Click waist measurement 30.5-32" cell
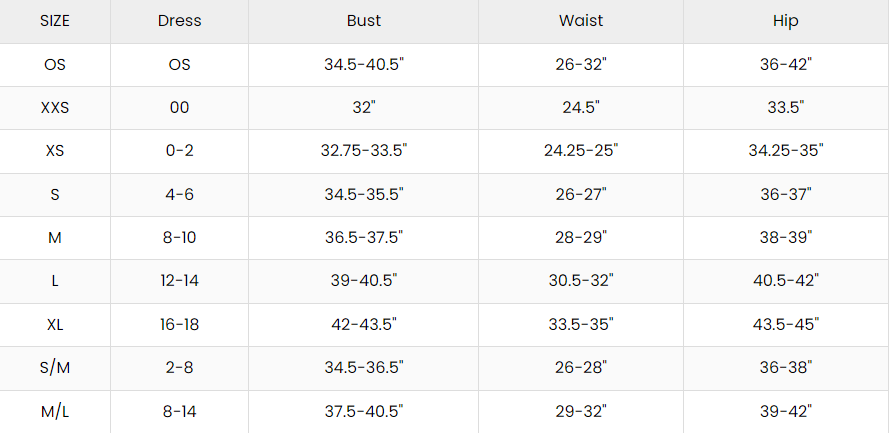The height and width of the screenshot is (433, 889). tap(580, 281)
